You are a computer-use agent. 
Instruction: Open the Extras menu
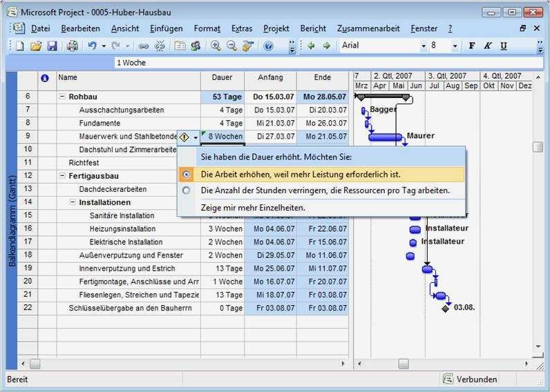coord(242,28)
